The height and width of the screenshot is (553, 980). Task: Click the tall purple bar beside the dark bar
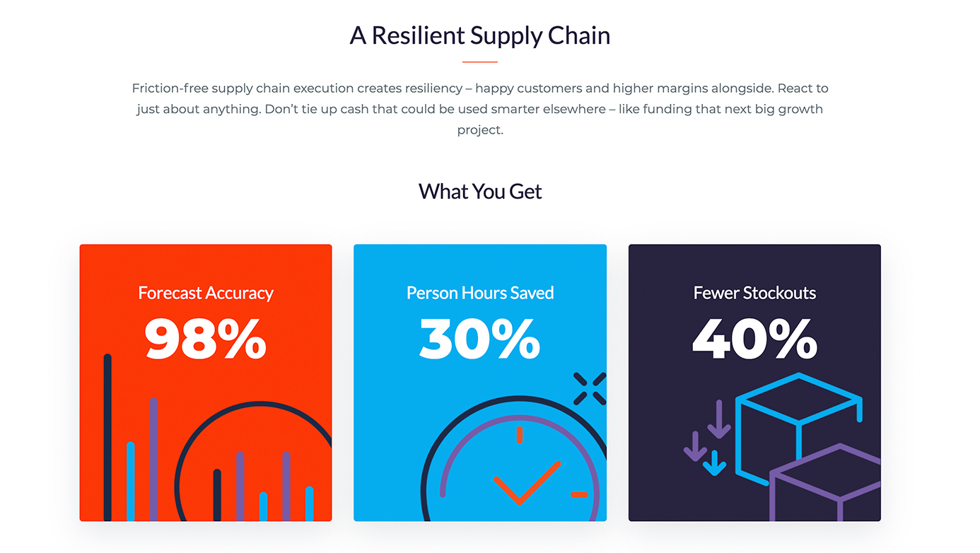coord(153,460)
